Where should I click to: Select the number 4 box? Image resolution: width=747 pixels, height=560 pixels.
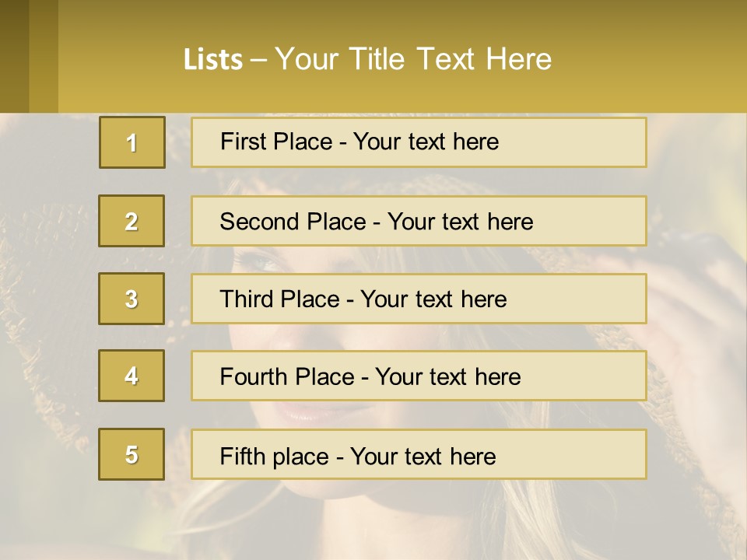(x=132, y=376)
